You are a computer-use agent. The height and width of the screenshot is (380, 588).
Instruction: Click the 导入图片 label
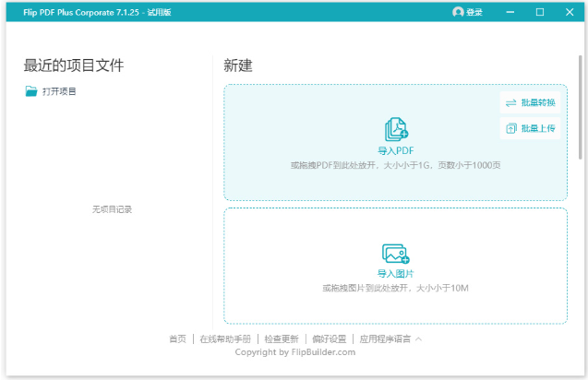click(x=395, y=274)
